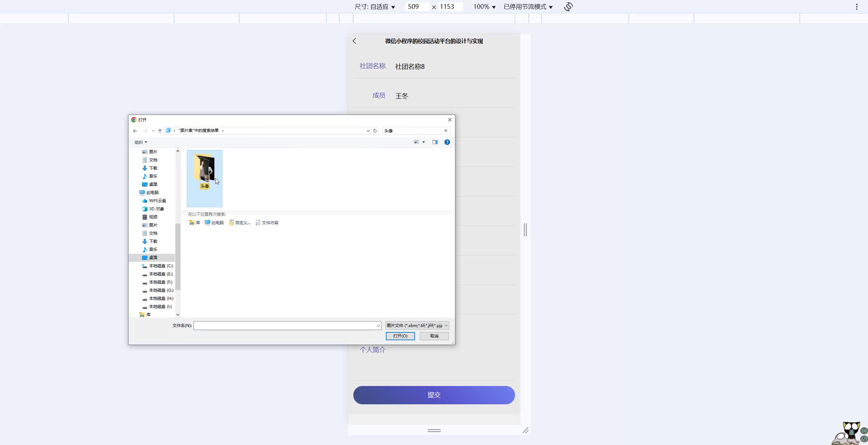Toggle the preview pane icon
Viewport: 868px width, 445px height.
[x=435, y=142]
